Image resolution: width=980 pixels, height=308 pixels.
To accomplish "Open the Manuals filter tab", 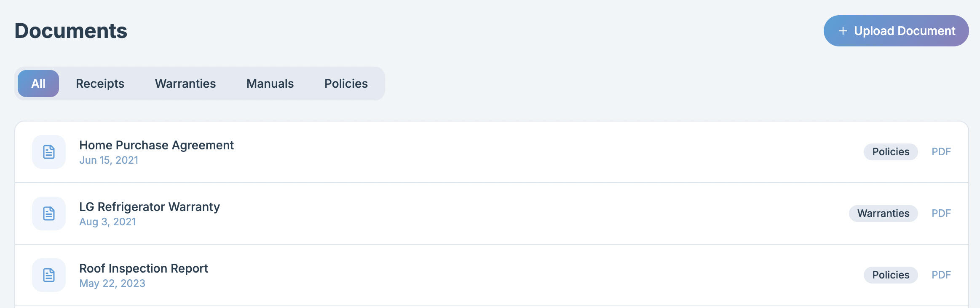I will click(x=270, y=84).
